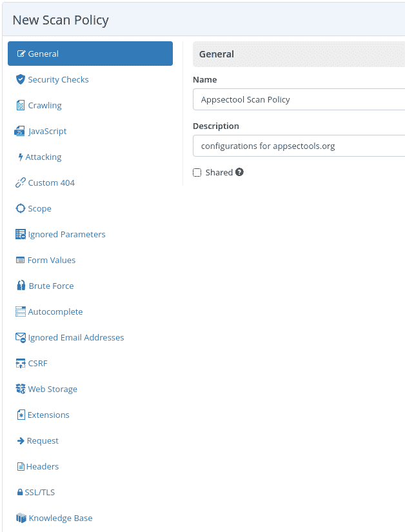Select the Description text field
The height and width of the screenshot is (532, 405).
click(x=297, y=146)
